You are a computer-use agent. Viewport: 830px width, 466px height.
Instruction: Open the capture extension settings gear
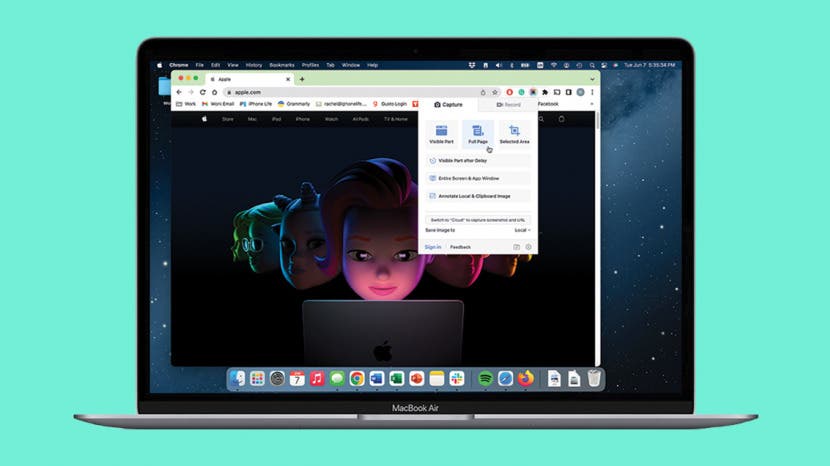pos(528,247)
